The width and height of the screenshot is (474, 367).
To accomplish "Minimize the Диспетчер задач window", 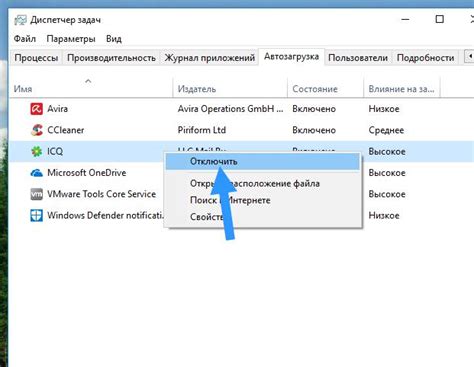I will (405, 19).
